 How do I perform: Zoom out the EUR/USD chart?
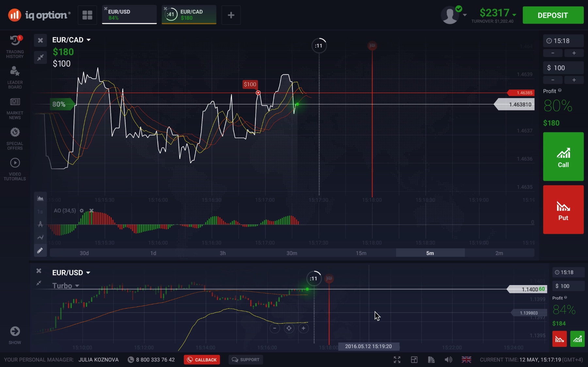click(x=275, y=328)
